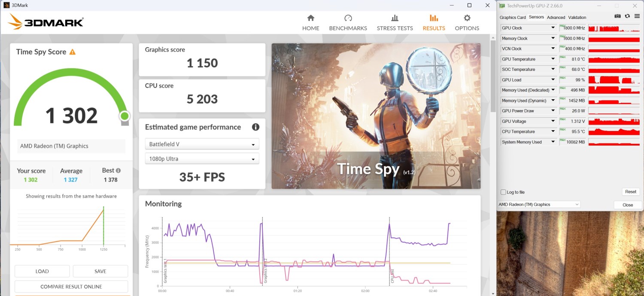The image size is (644, 296).
Task: Expand the CPU Temperature sensor dropdown
Action: (553, 131)
